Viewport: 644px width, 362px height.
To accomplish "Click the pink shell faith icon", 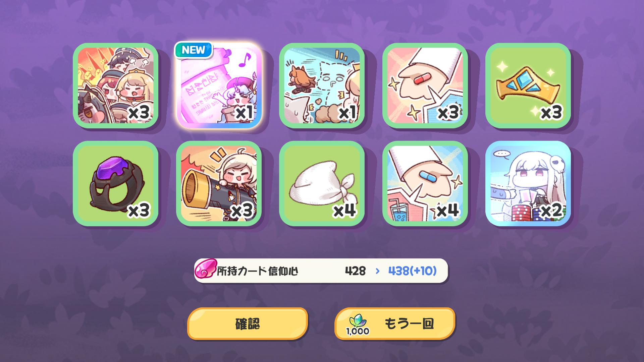I will click(x=205, y=270).
